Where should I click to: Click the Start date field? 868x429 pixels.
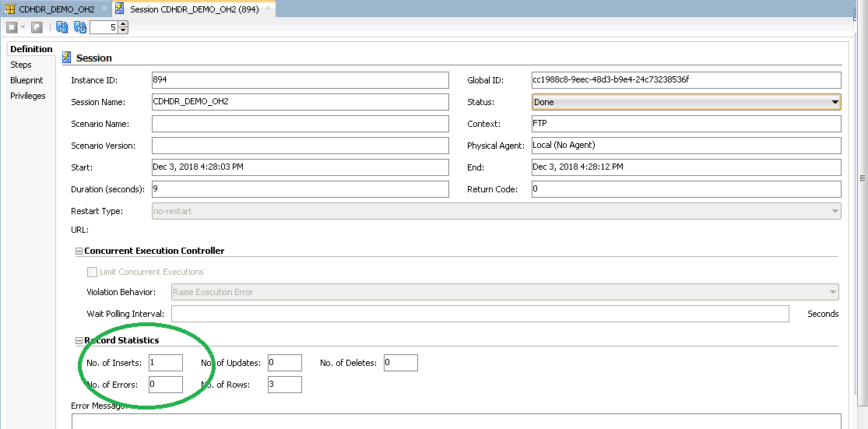point(300,167)
